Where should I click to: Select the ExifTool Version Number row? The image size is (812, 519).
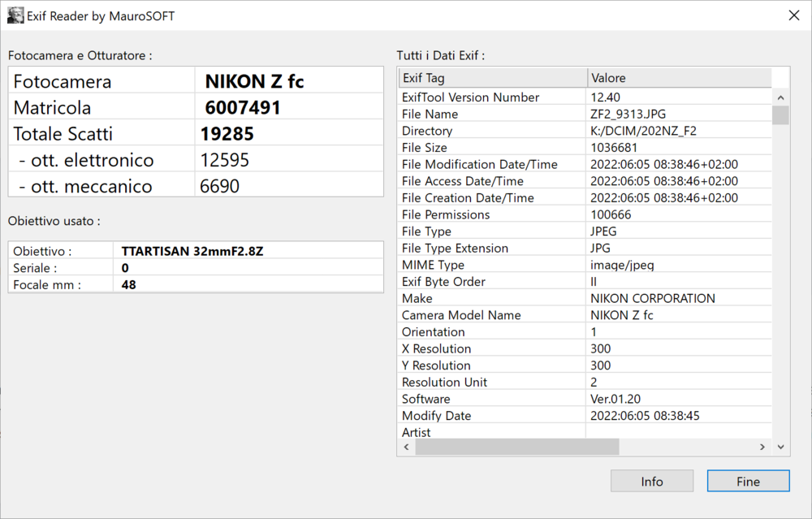pyautogui.click(x=585, y=97)
